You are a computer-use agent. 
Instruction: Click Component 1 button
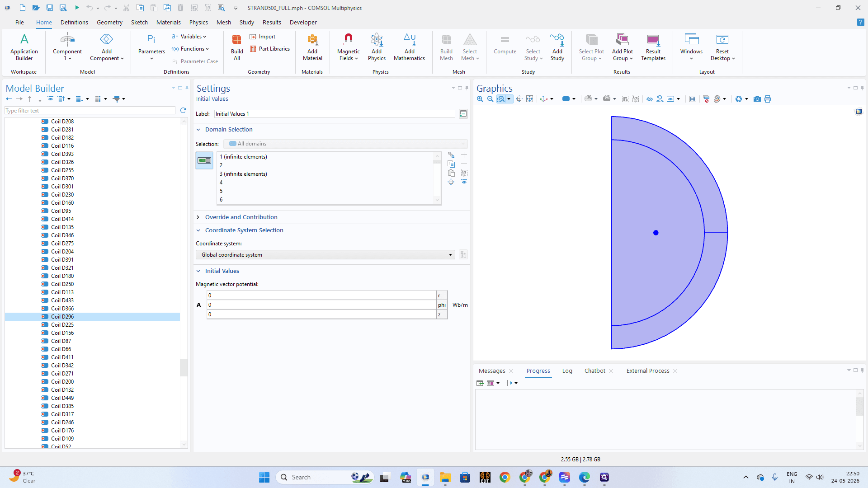[67, 47]
